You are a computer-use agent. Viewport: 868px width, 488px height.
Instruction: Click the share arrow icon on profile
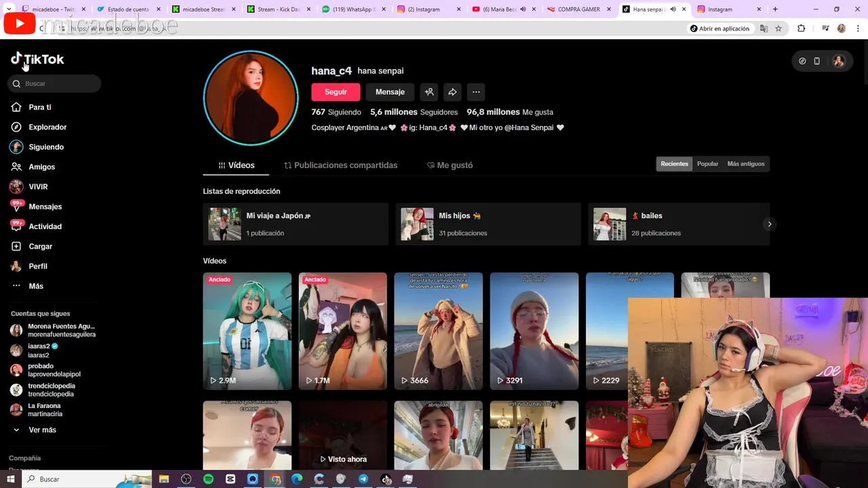pos(452,92)
